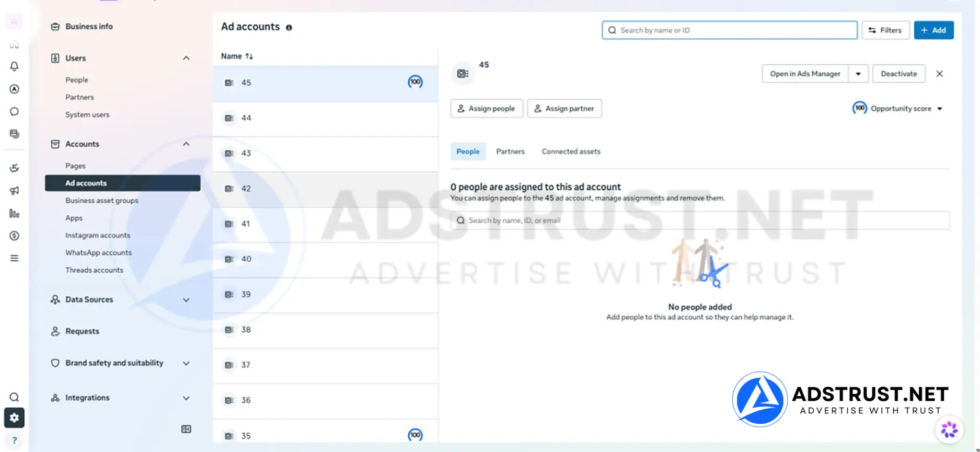Select the People tab
This screenshot has height=452, width=980.
point(468,152)
